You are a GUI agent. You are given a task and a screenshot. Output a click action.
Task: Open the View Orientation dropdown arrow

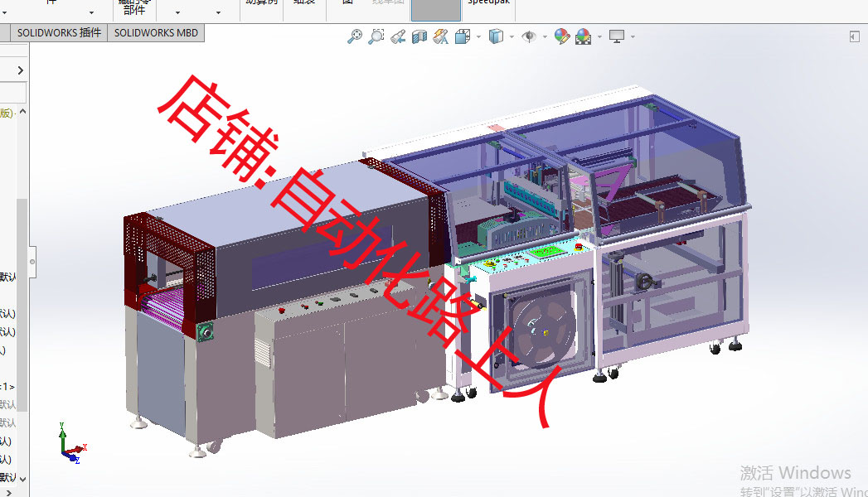(479, 37)
